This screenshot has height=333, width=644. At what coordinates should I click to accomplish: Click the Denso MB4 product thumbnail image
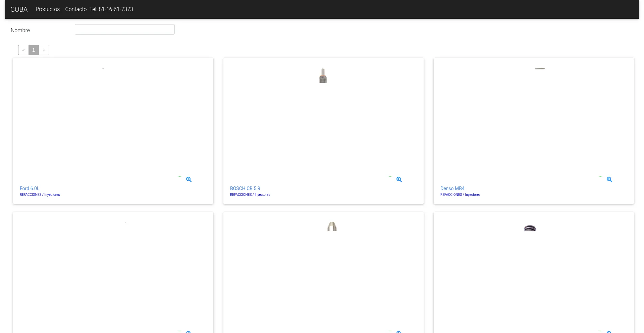540,68
